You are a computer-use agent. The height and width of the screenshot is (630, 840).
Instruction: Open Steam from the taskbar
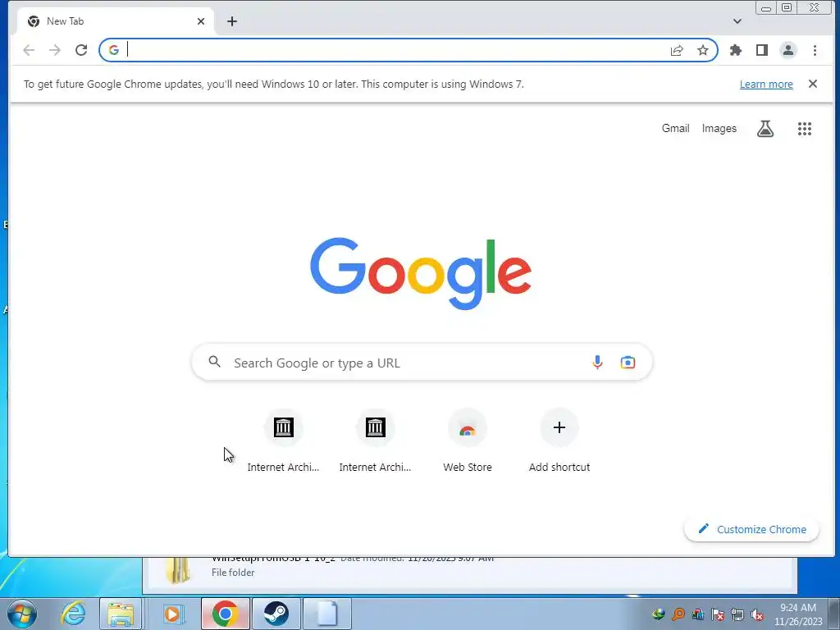(276, 614)
